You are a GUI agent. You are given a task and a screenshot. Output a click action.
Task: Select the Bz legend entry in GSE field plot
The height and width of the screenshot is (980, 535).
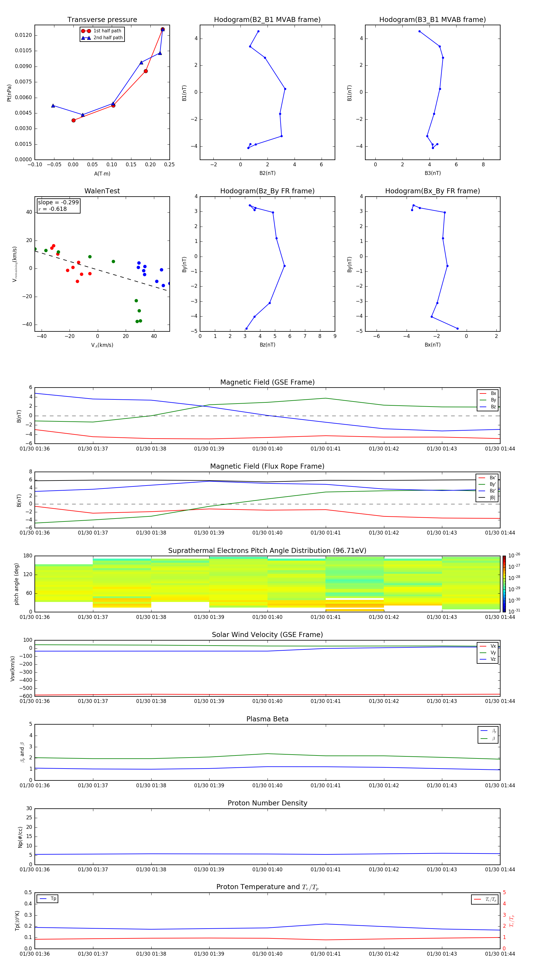[x=488, y=407]
